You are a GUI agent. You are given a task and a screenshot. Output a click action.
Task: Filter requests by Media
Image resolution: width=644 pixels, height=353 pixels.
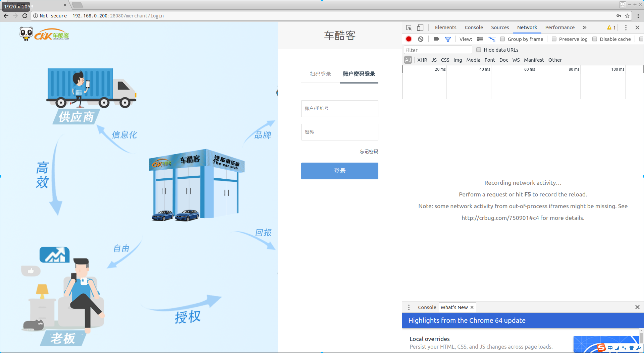point(473,60)
